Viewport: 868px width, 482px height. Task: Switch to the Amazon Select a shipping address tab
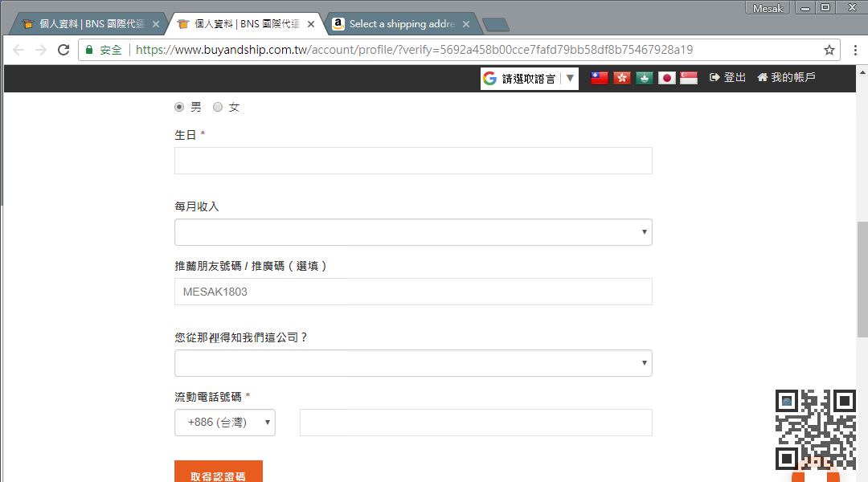coord(401,24)
